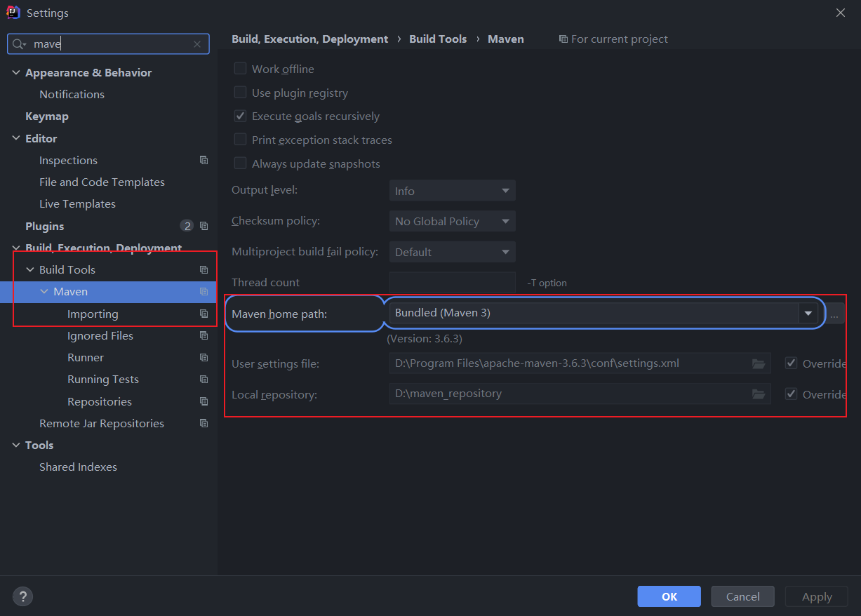The width and height of the screenshot is (861, 616).
Task: Select Ignored Files under Maven
Action: click(100, 335)
